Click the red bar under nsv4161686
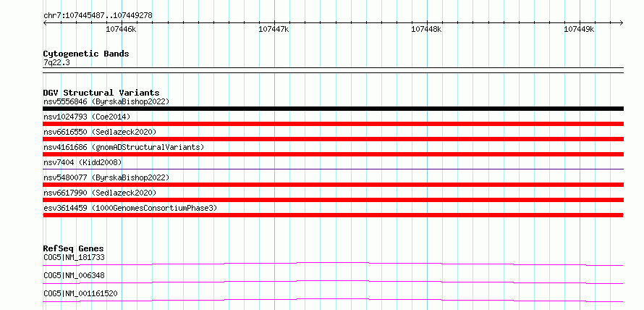This screenshot has height=310, width=644. click(333, 154)
